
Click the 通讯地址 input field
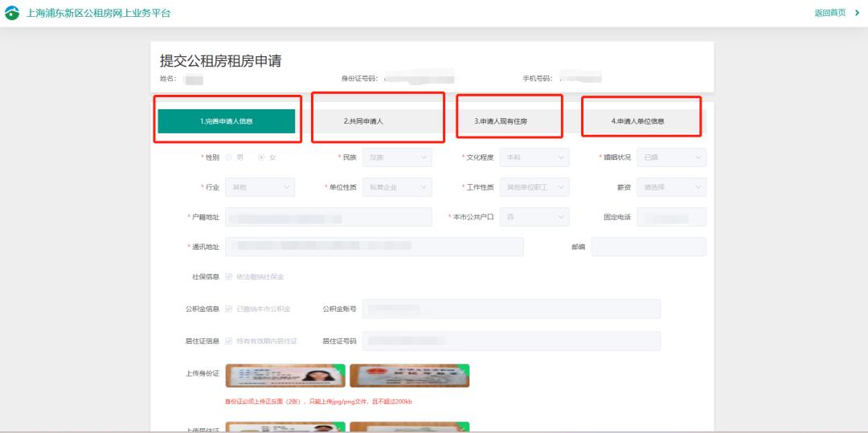375,247
